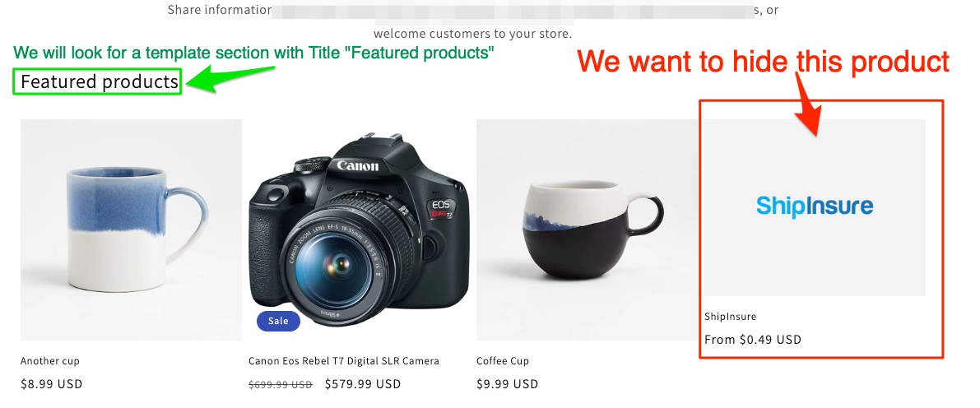The width and height of the screenshot is (980, 408).
Task: Click the blue Sale badge
Action: [x=278, y=321]
